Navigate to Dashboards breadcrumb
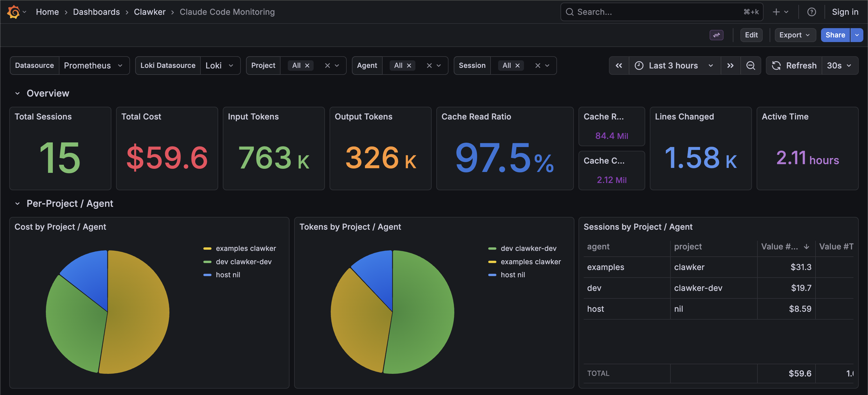Image resolution: width=868 pixels, height=395 pixels. tap(96, 12)
